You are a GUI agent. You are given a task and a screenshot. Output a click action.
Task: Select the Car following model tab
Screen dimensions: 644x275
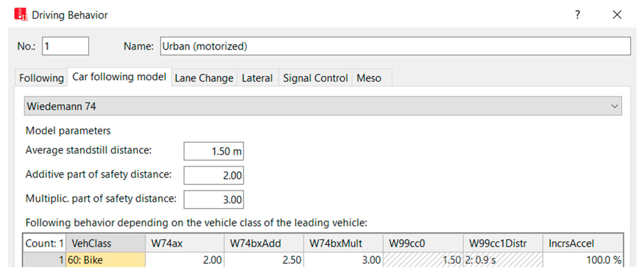coord(119,77)
